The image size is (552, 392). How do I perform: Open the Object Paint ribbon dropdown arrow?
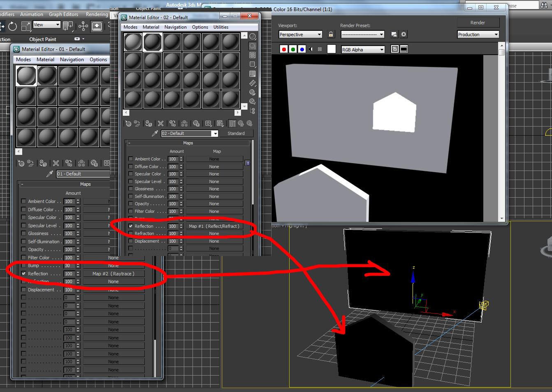[x=83, y=39]
